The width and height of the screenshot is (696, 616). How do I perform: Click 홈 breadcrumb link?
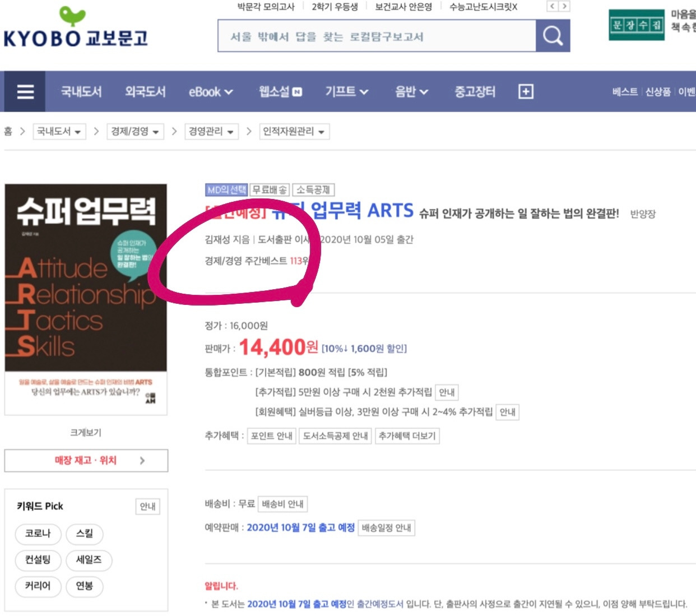pyautogui.click(x=8, y=131)
